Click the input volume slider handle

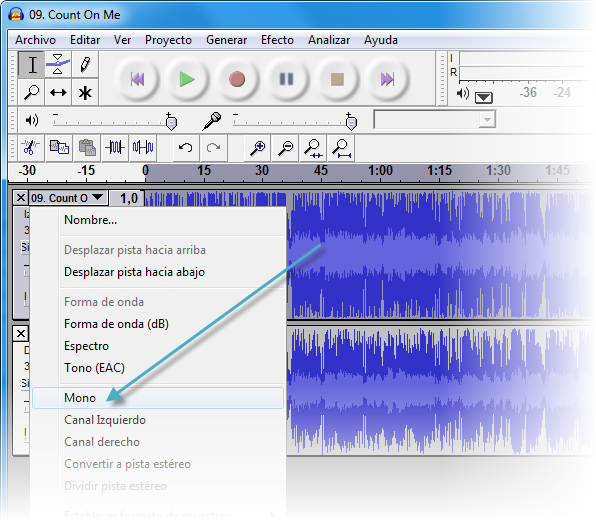352,122
